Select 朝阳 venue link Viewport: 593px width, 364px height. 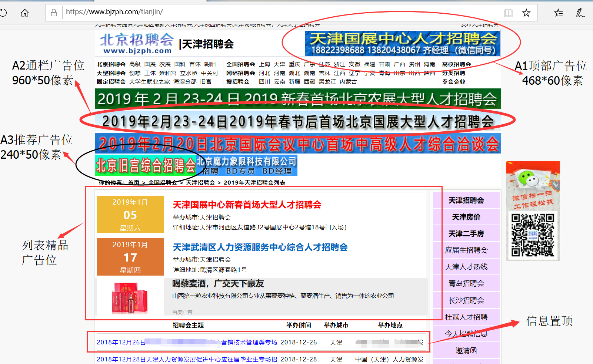(210, 64)
